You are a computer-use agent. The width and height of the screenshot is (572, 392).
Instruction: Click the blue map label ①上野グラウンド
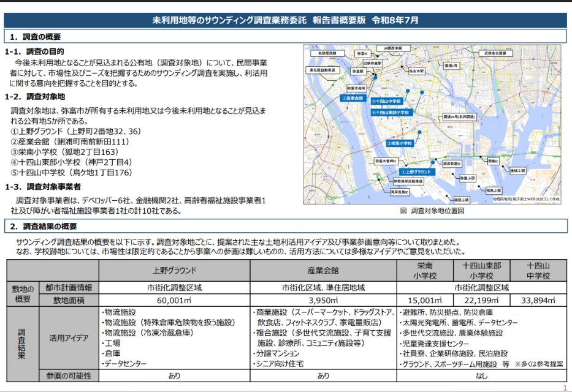417,172
